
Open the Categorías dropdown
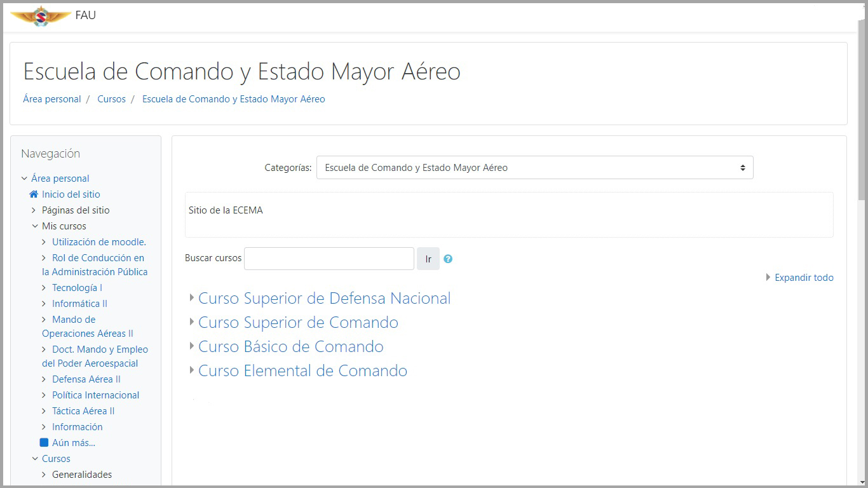[534, 168]
